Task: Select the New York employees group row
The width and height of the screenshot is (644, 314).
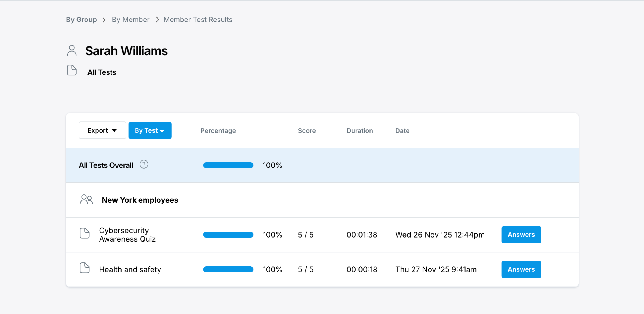Action: click(x=140, y=200)
